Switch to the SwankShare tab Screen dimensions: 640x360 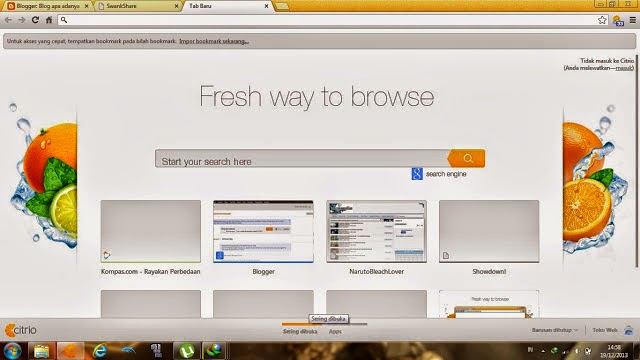[139, 6]
